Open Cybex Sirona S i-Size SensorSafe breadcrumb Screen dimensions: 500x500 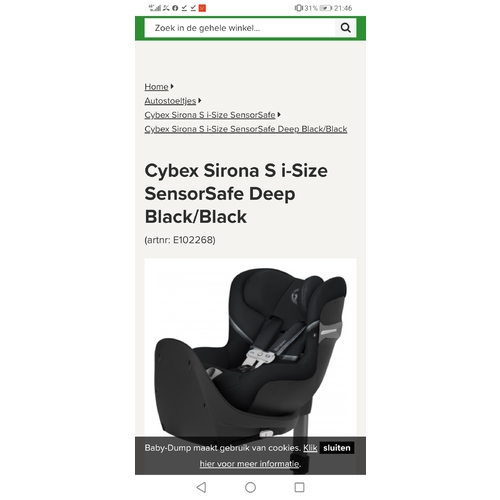tap(210, 115)
